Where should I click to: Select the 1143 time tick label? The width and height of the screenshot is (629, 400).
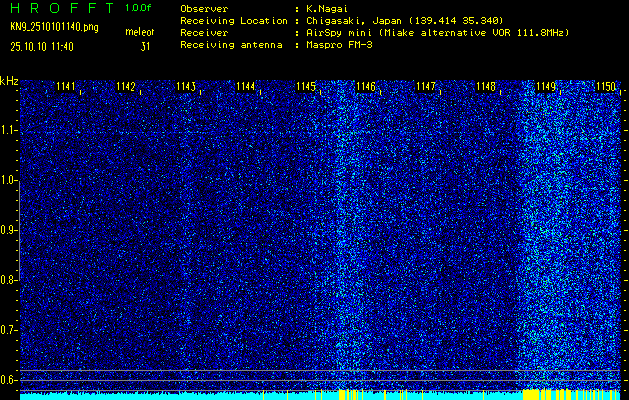pyautogui.click(x=186, y=87)
